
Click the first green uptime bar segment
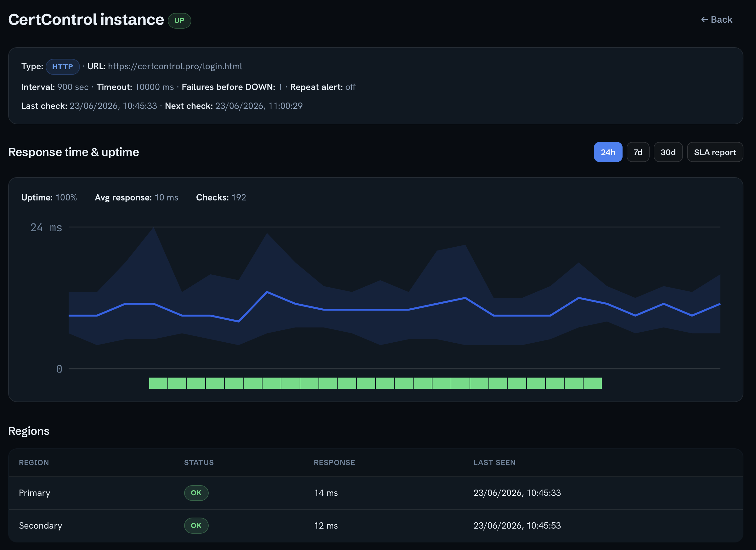pos(158,383)
